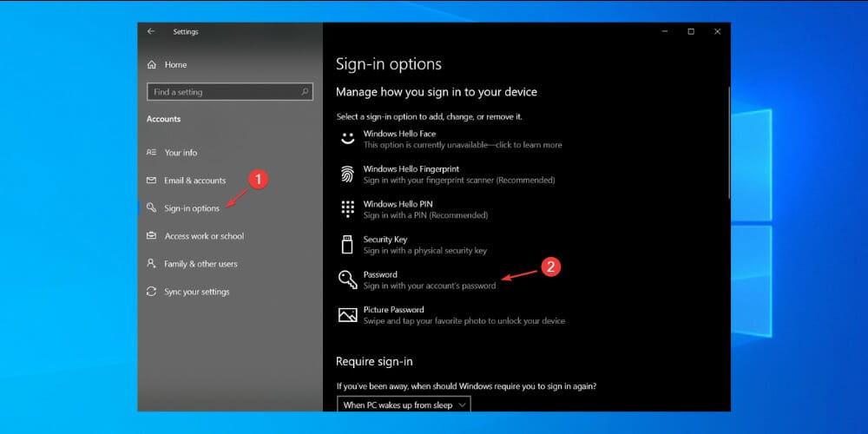Click the PIN keypad dots icon

[x=348, y=209]
